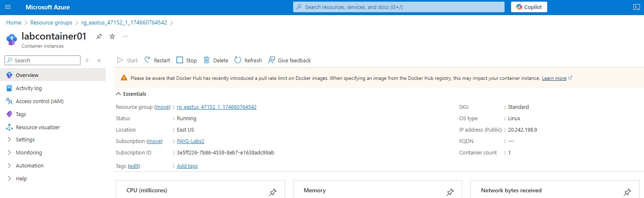Click Add tags link
644x198 pixels.
tap(187, 166)
